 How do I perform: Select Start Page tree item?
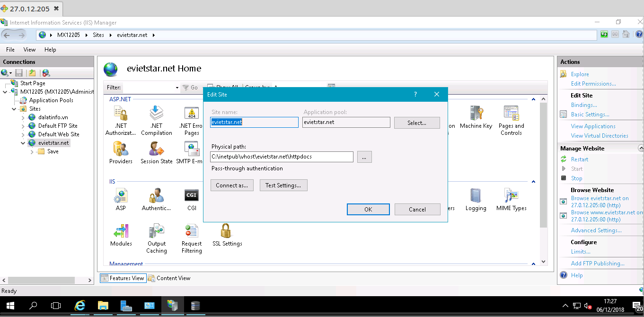coord(33,83)
